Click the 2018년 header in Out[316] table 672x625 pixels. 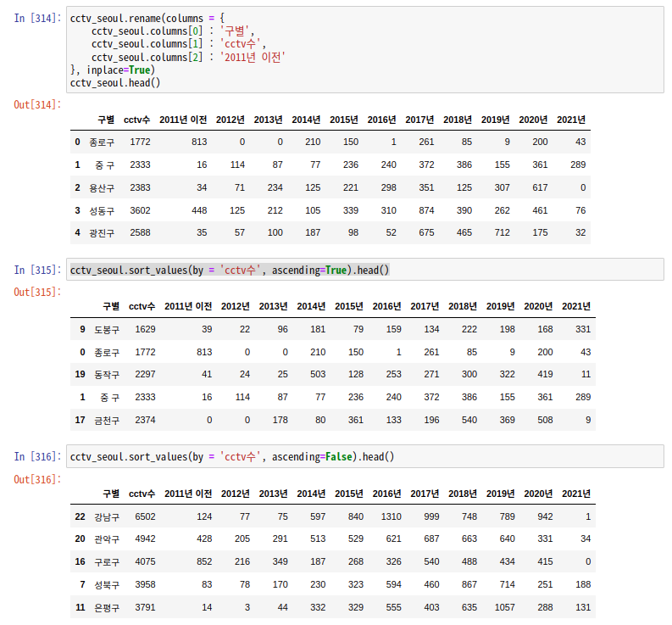coord(463,494)
